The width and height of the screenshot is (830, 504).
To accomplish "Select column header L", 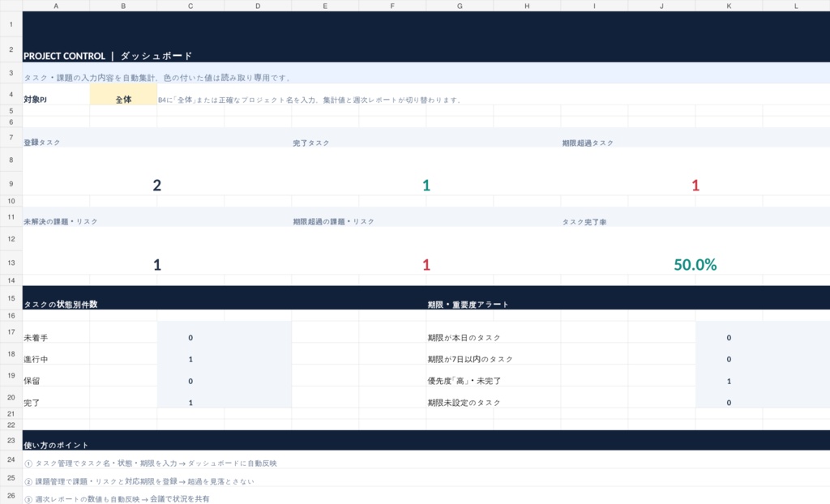I will pos(796,6).
